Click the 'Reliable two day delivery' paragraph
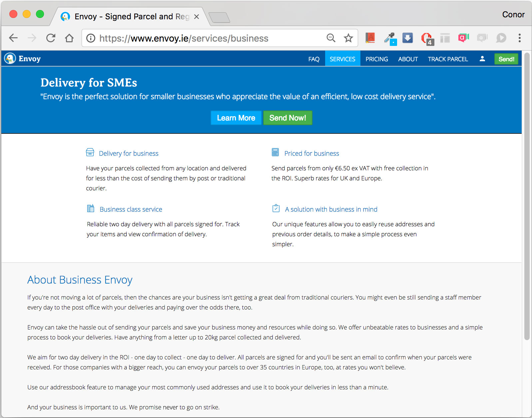This screenshot has height=418, width=532. click(163, 229)
